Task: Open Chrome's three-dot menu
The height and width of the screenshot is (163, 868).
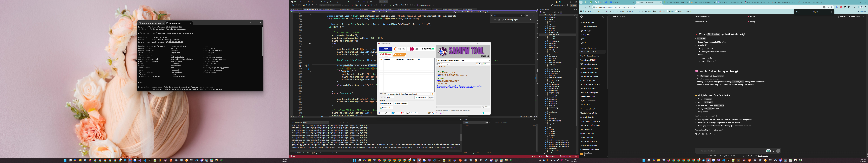Action: [866, 7]
